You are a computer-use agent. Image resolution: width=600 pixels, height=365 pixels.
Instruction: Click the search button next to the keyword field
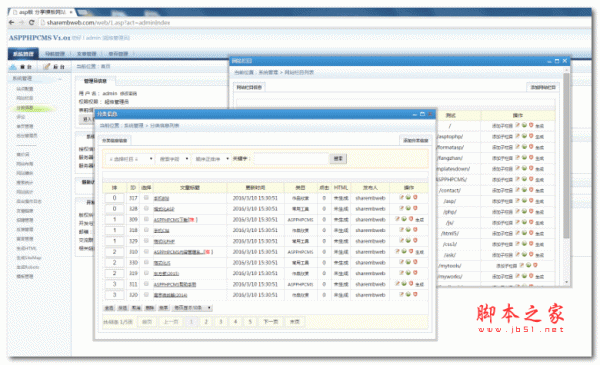(338, 158)
